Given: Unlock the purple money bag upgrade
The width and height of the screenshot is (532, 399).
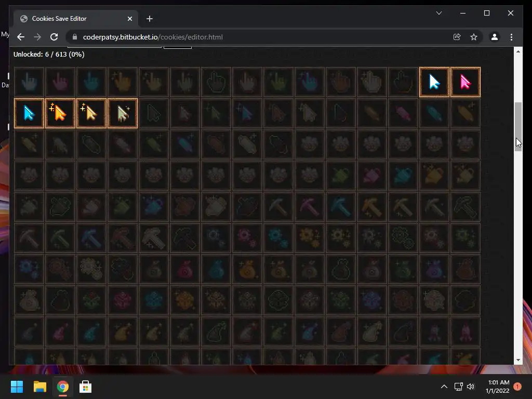Looking at the screenshot, I should pyautogui.click(x=434, y=270).
